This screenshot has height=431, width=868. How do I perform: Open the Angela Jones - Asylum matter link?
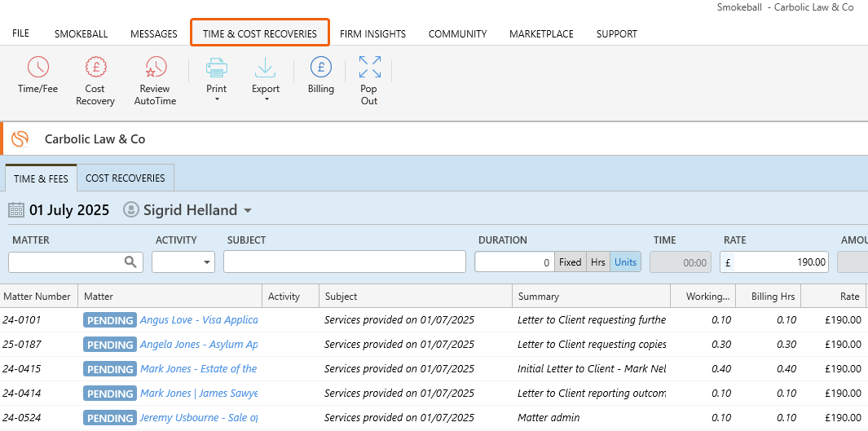[x=199, y=344]
